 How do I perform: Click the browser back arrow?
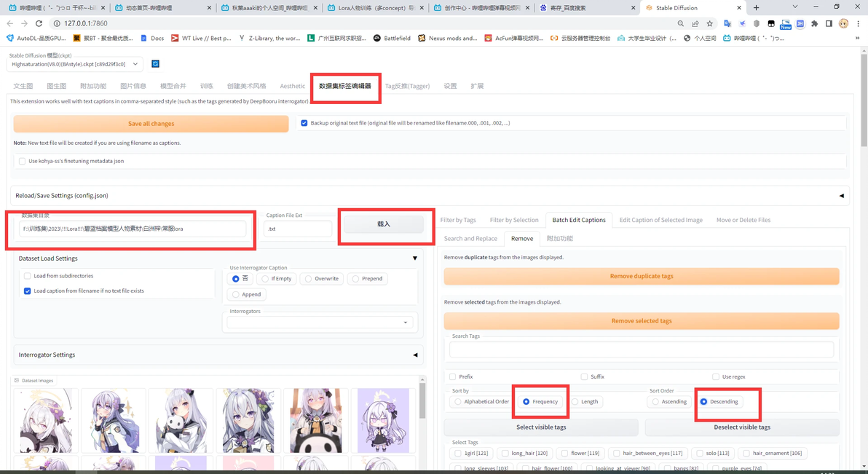pos(10,23)
